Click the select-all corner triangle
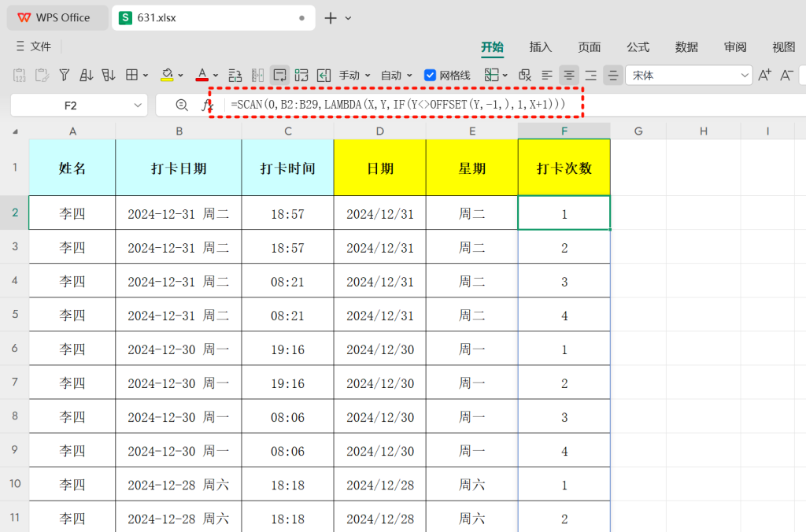 16,131
